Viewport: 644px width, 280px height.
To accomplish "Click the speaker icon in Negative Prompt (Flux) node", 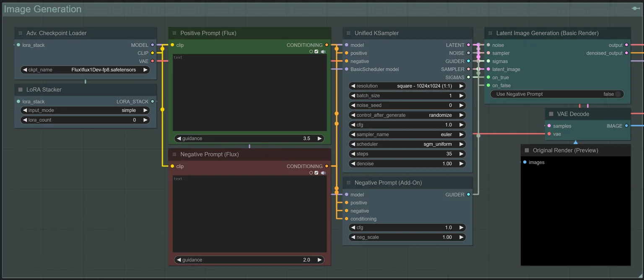I will pos(323,173).
